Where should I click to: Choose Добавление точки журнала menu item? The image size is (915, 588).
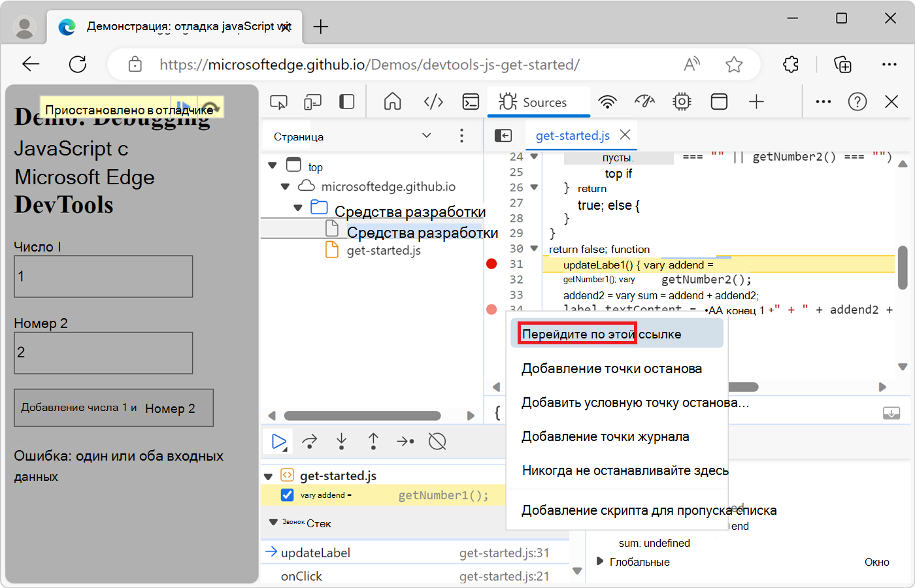click(x=617, y=436)
